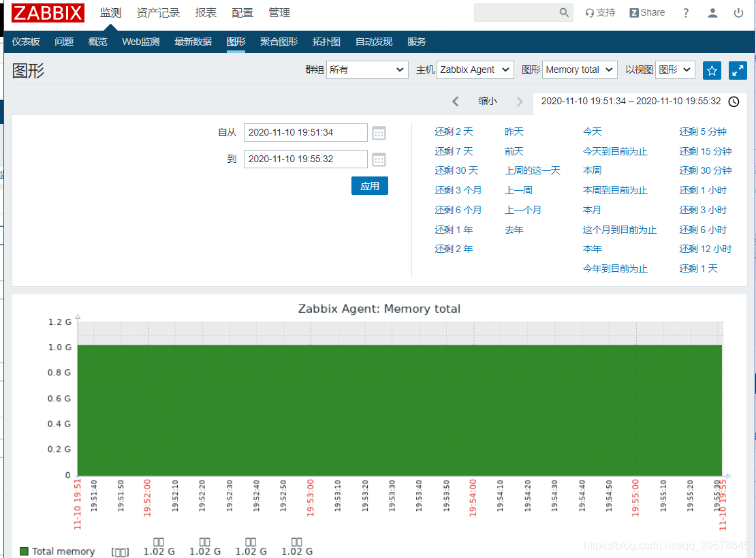The width and height of the screenshot is (756, 558).
Task: Go to the 服务 submenu
Action: click(x=417, y=42)
